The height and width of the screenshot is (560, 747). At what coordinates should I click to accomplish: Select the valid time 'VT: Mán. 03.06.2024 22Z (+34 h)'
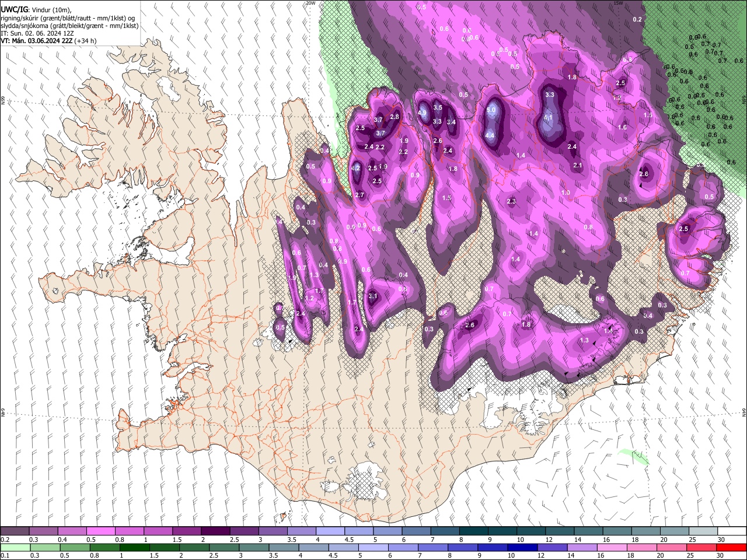tap(48, 41)
